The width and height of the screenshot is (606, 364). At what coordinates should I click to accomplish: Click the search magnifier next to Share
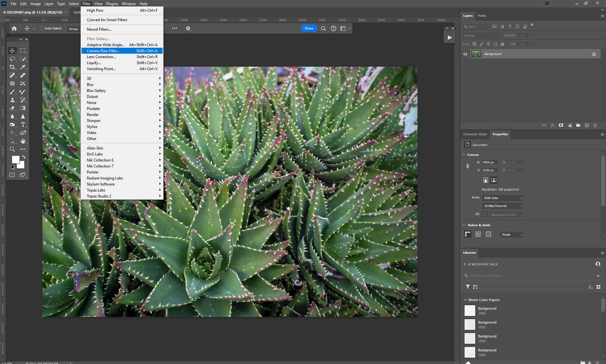(x=323, y=28)
